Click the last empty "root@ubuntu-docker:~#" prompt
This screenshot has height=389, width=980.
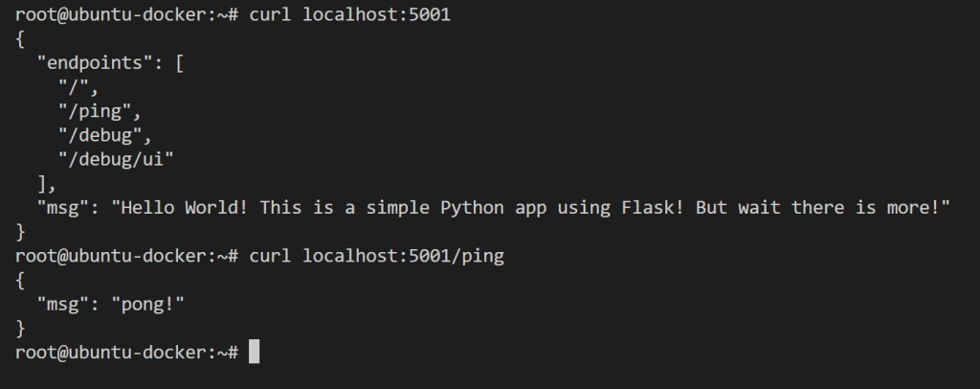point(126,352)
